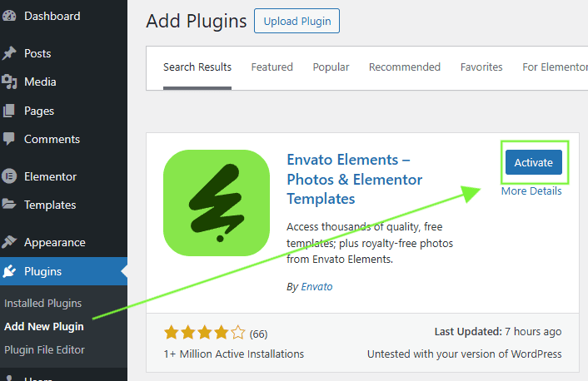The width and height of the screenshot is (588, 381).
Task: Click the Templates folder icon
Action: (x=9, y=205)
